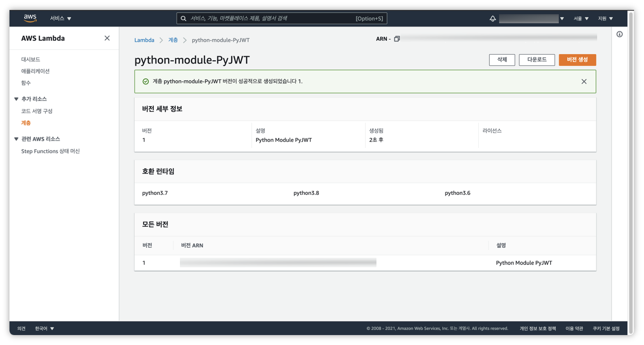The height and width of the screenshot is (345, 644).
Task: Select python3.7 runtime text
Action: coord(155,193)
